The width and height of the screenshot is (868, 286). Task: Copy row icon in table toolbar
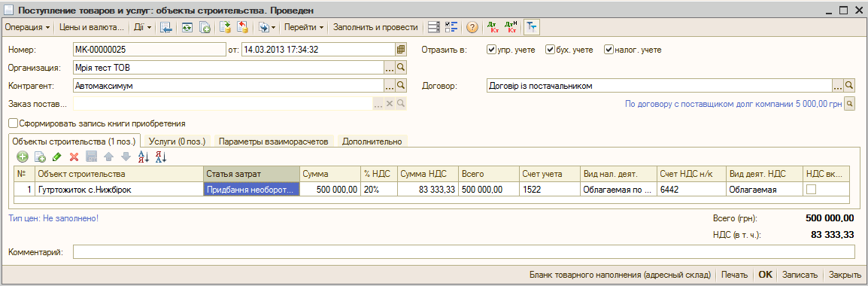pyautogui.click(x=40, y=157)
